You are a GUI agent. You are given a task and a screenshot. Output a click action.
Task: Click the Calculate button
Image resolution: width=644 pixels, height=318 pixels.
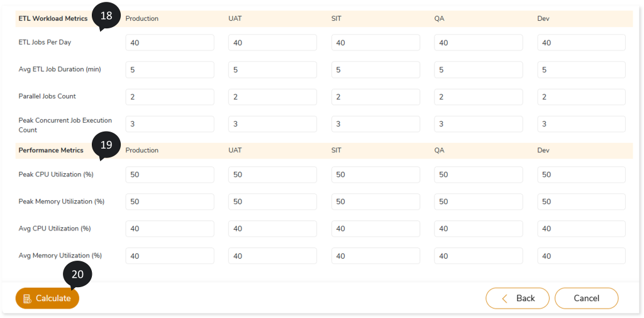click(48, 298)
